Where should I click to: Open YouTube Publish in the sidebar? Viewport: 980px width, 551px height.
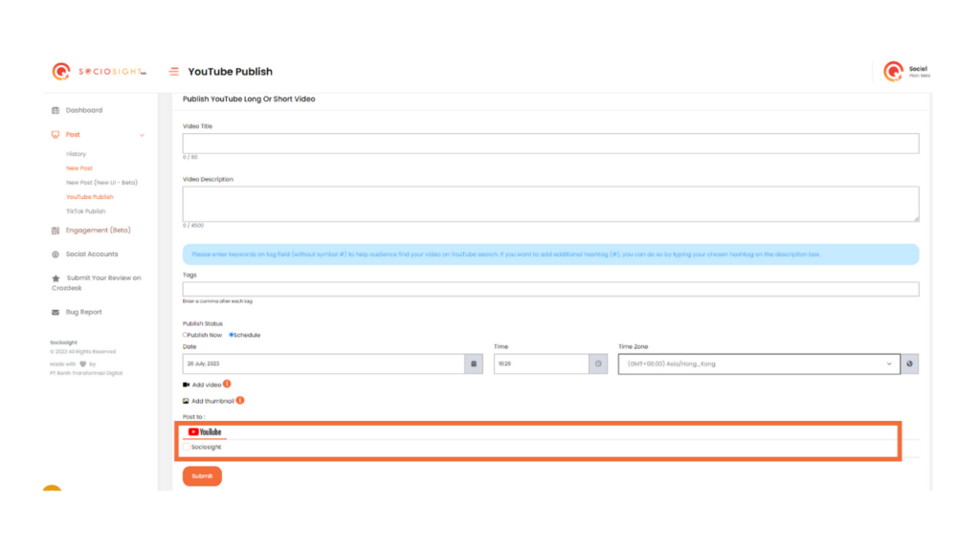pyautogui.click(x=90, y=197)
